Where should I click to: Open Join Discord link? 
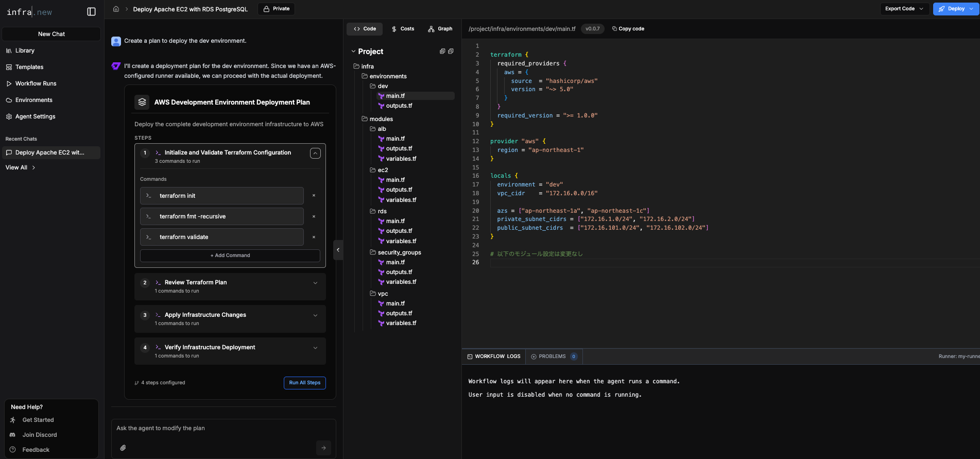tap(39, 435)
